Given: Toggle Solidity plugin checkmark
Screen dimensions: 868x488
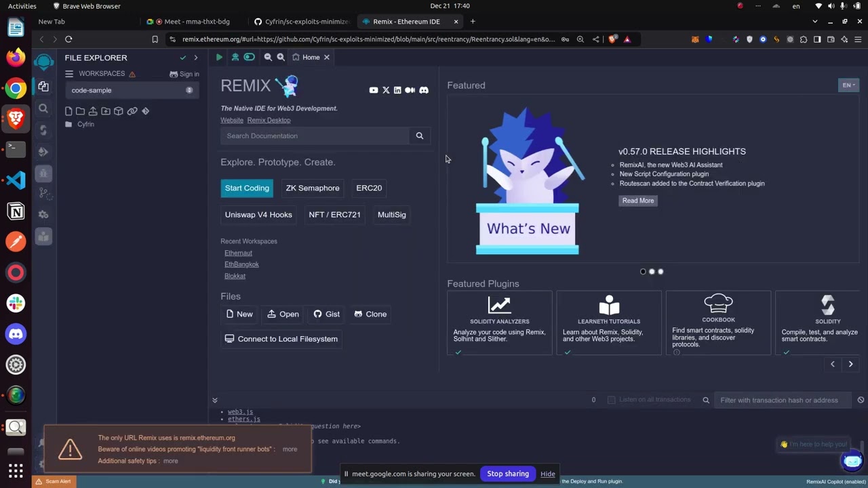Looking at the screenshot, I should click(x=787, y=352).
